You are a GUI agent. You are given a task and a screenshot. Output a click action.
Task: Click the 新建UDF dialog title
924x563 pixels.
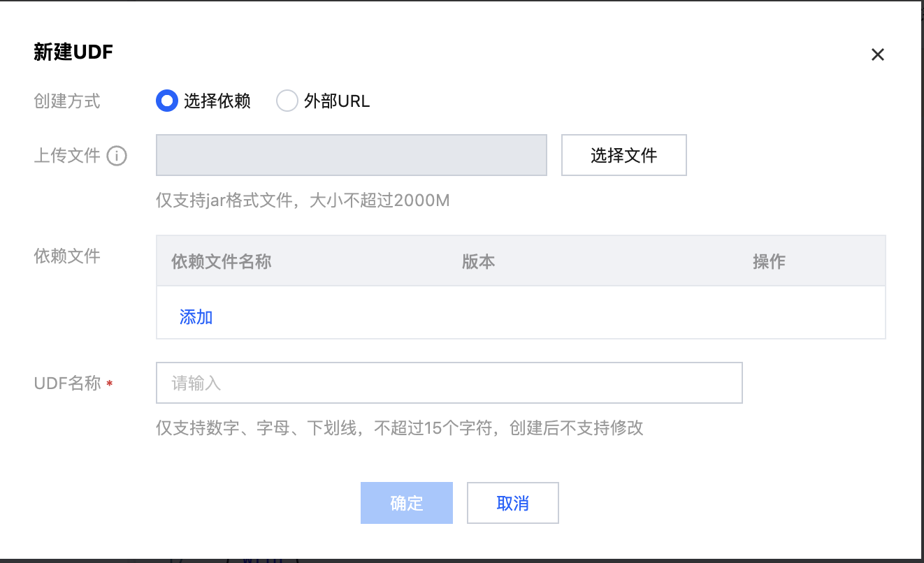click(x=73, y=52)
